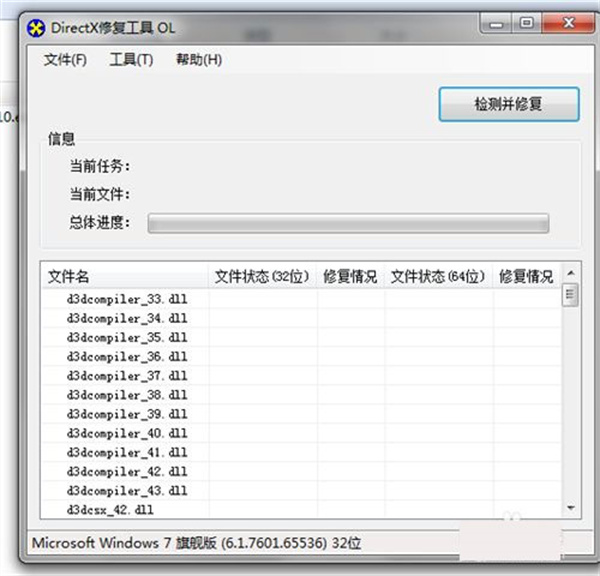Click the list scrollbar up arrow

571,273
